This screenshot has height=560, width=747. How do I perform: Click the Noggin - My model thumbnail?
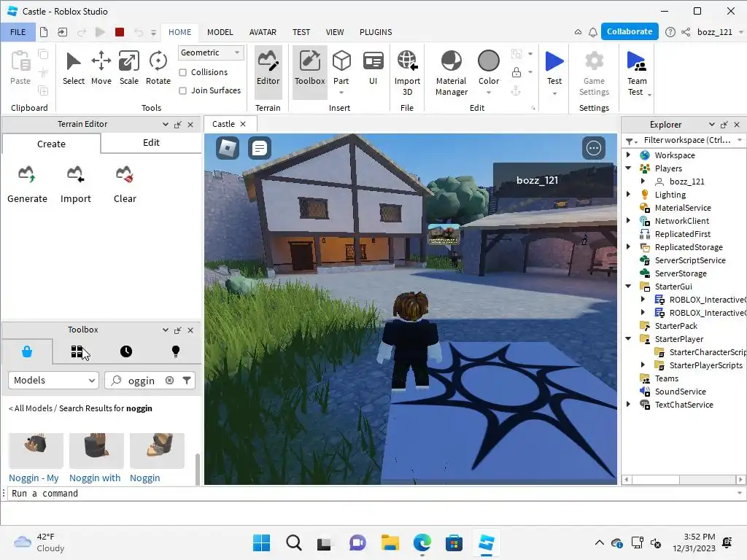click(x=36, y=451)
